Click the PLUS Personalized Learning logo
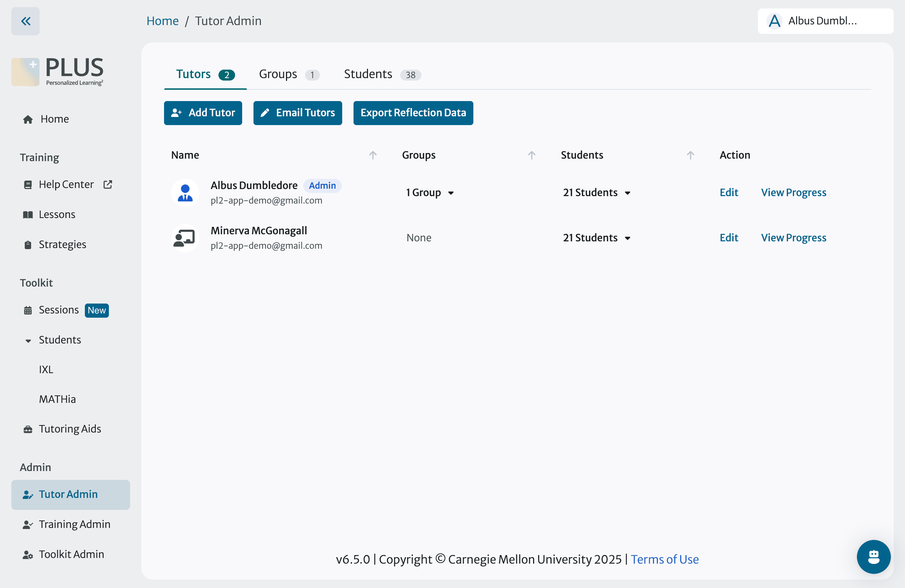The height and width of the screenshot is (588, 905). point(58,72)
